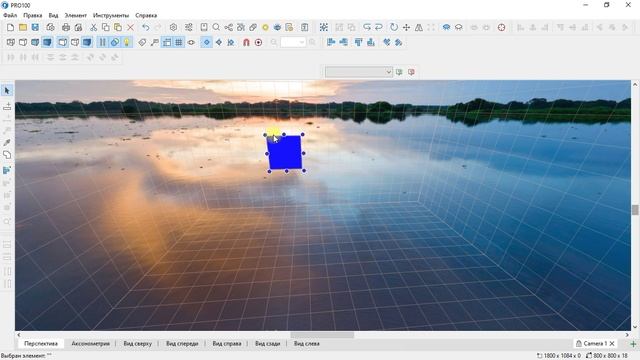Toggle wireframe display mode cube
This screenshot has height=360, width=640.
(11, 42)
